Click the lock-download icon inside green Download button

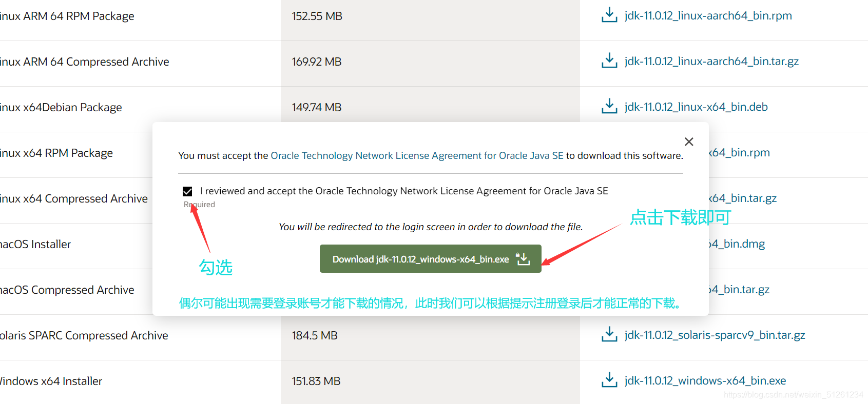523,259
